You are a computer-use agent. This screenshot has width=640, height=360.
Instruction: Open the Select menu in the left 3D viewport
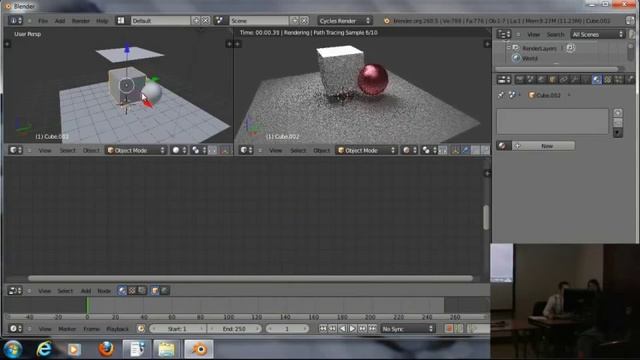coord(67,151)
